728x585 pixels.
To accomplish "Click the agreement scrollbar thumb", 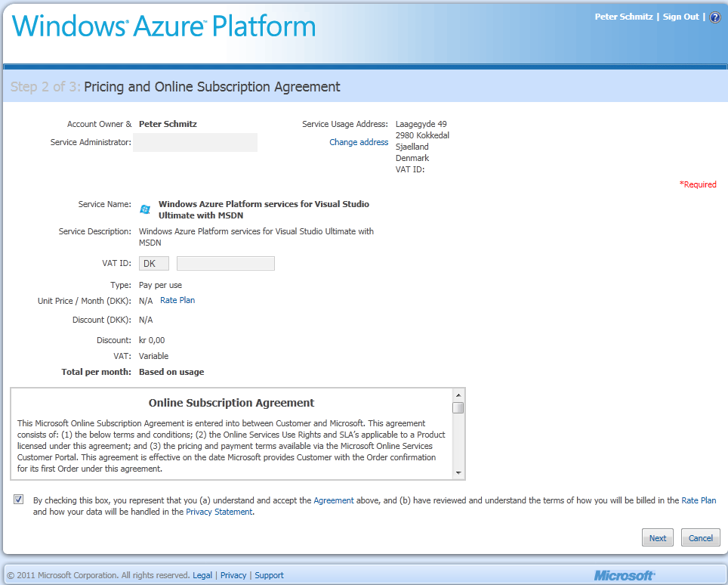I will [458, 407].
